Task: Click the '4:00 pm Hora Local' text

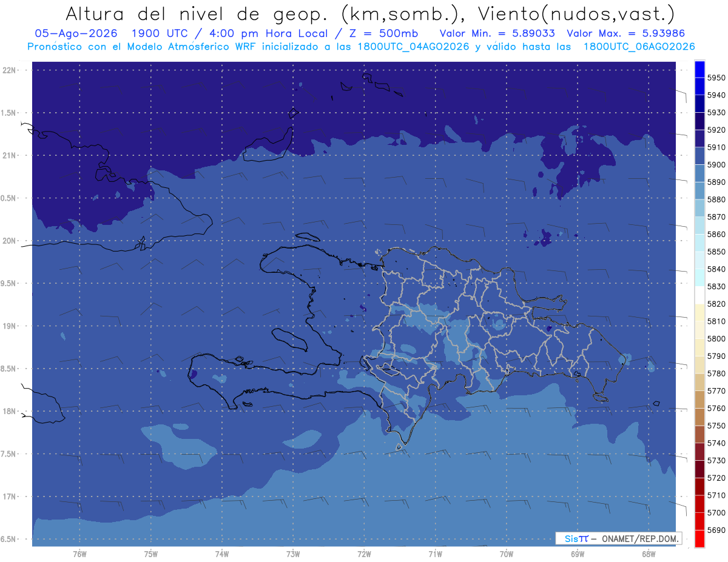Action: [269, 33]
